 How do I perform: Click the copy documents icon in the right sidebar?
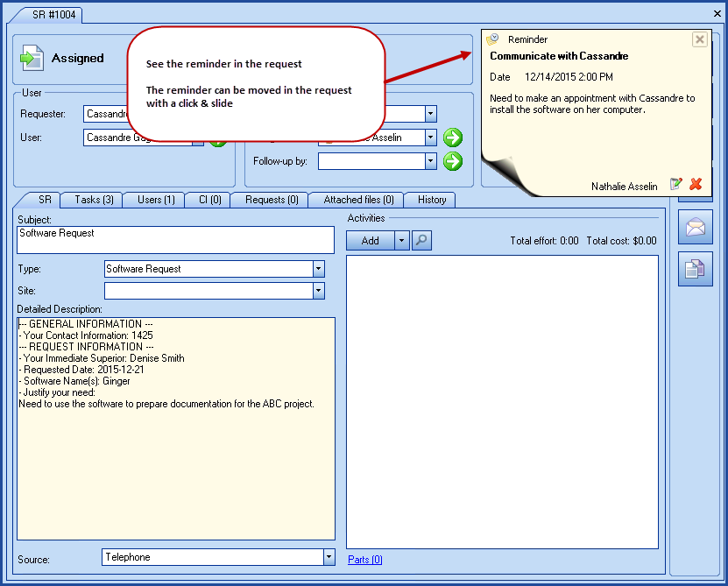point(695,269)
